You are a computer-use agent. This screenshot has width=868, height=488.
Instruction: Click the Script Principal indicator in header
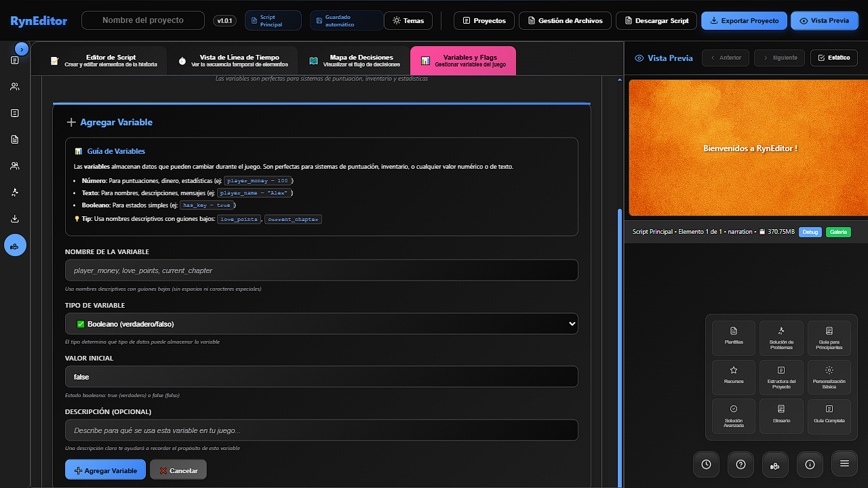tap(273, 21)
